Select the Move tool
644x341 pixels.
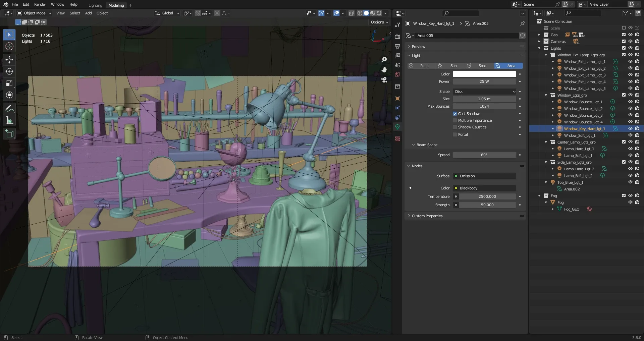tap(9, 60)
